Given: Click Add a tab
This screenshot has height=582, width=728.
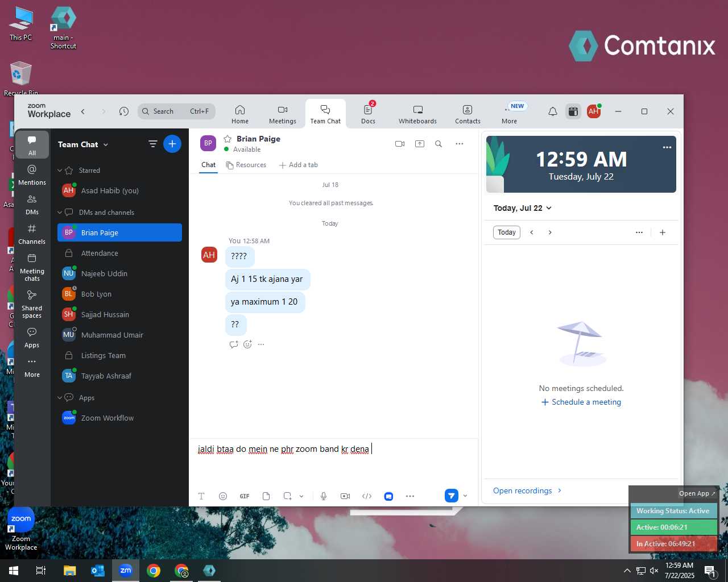Looking at the screenshot, I should [x=299, y=165].
